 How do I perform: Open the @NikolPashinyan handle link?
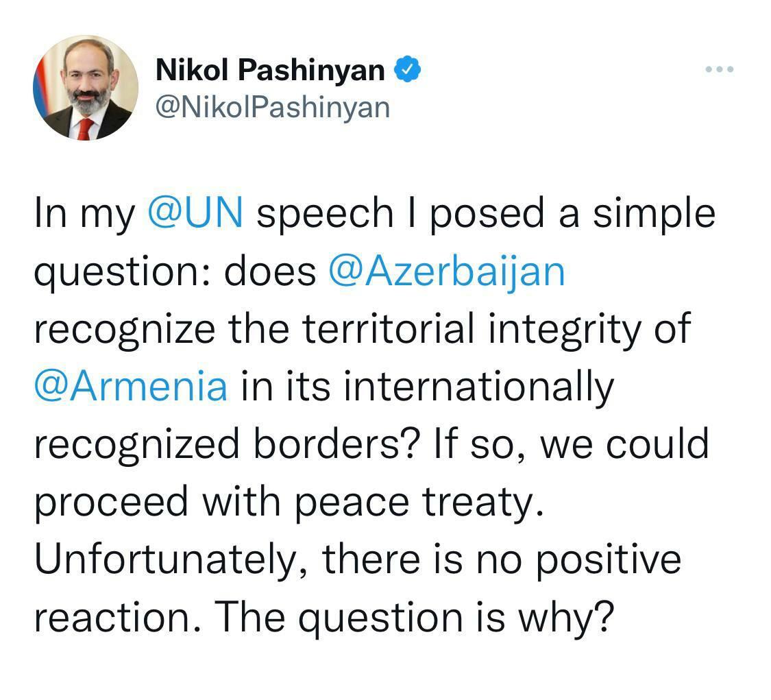[273, 107]
